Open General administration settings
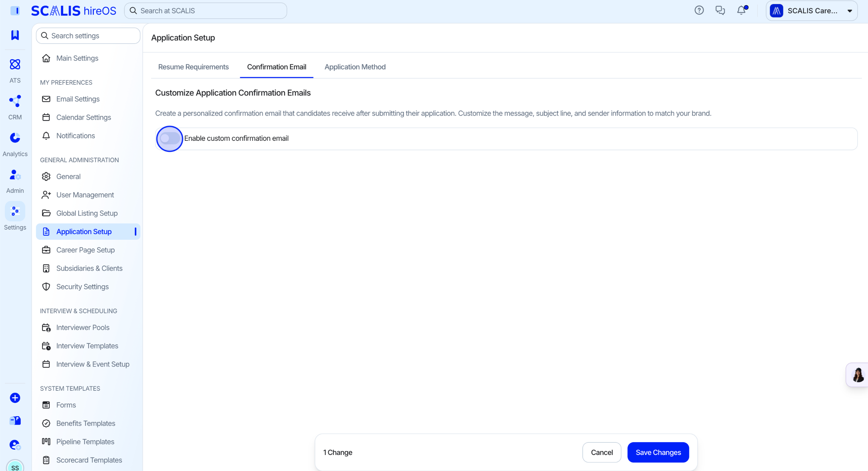This screenshot has width=868, height=471. click(88, 176)
